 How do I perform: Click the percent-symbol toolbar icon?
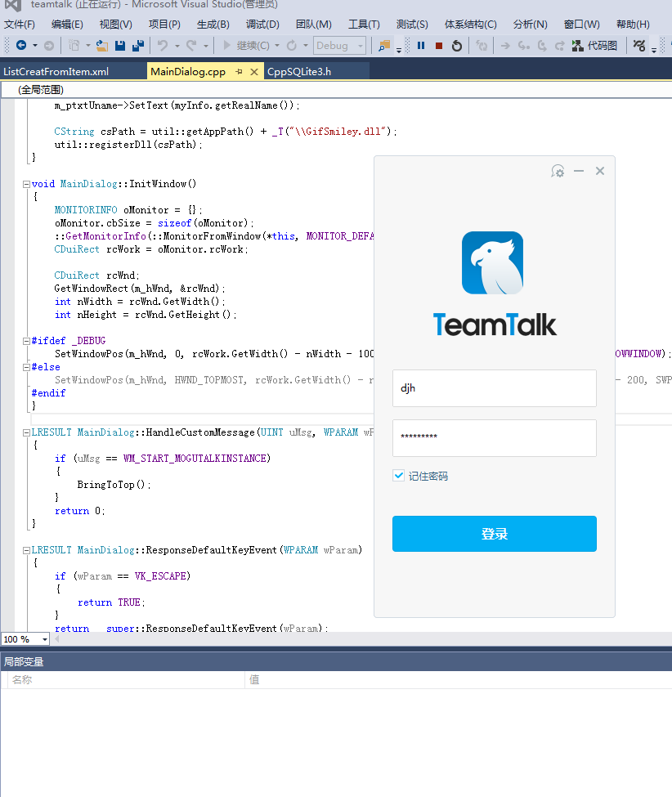639,46
